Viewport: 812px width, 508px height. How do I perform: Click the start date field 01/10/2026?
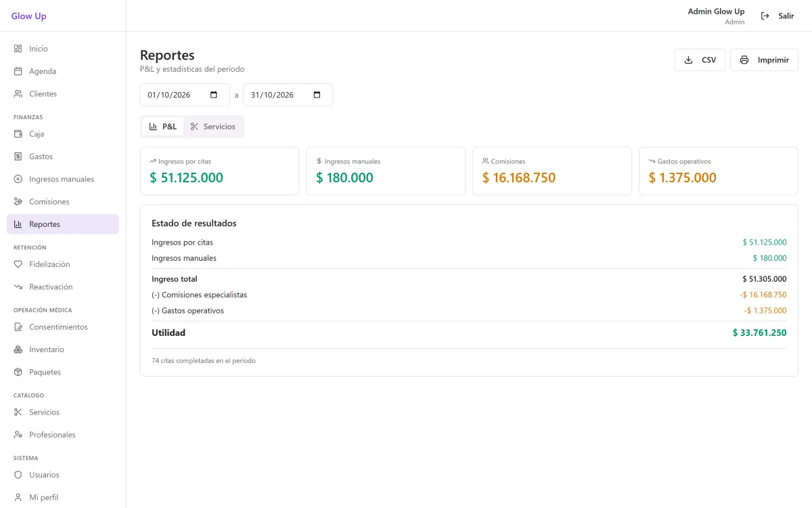(185, 95)
